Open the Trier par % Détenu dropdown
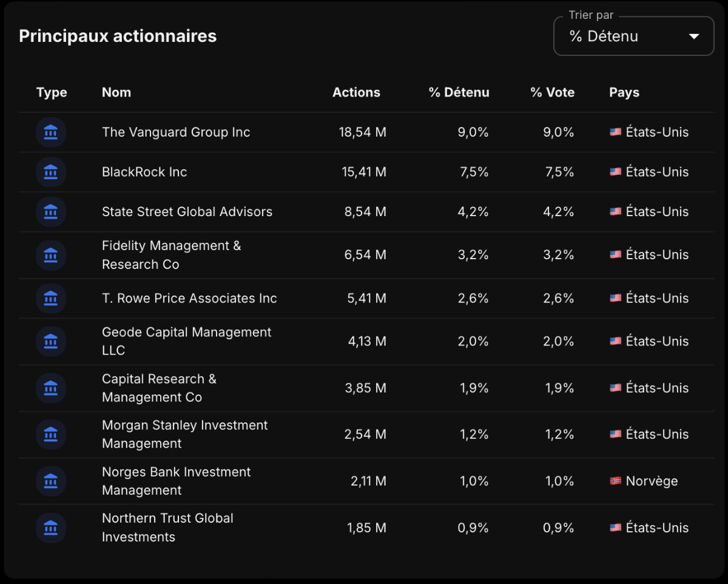 633,36
